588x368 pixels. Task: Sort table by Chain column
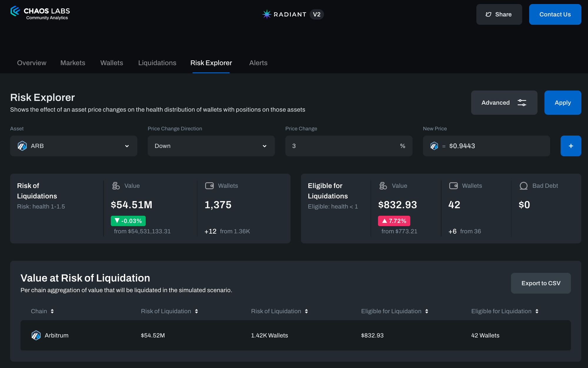pos(52,311)
